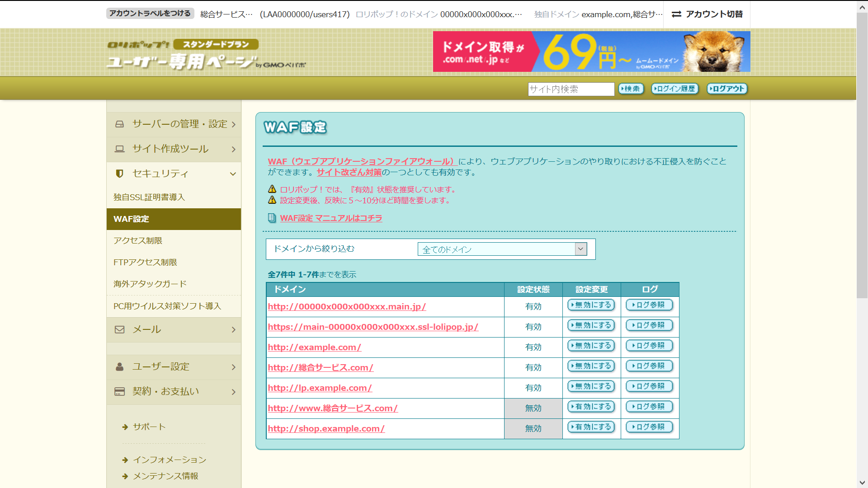The width and height of the screenshot is (868, 488).
Task: Click the server icon for サーバーの管理・設定
Action: [x=119, y=124]
